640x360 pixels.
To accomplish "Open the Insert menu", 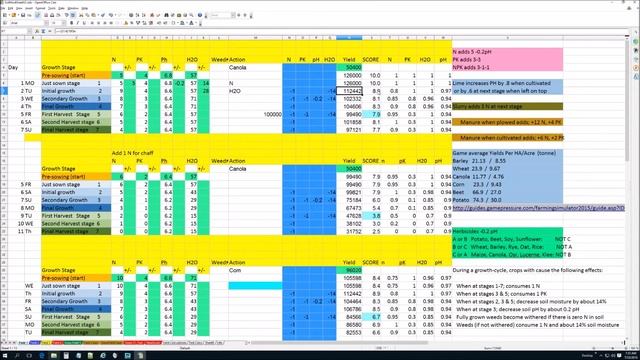I will click(x=29, y=8).
